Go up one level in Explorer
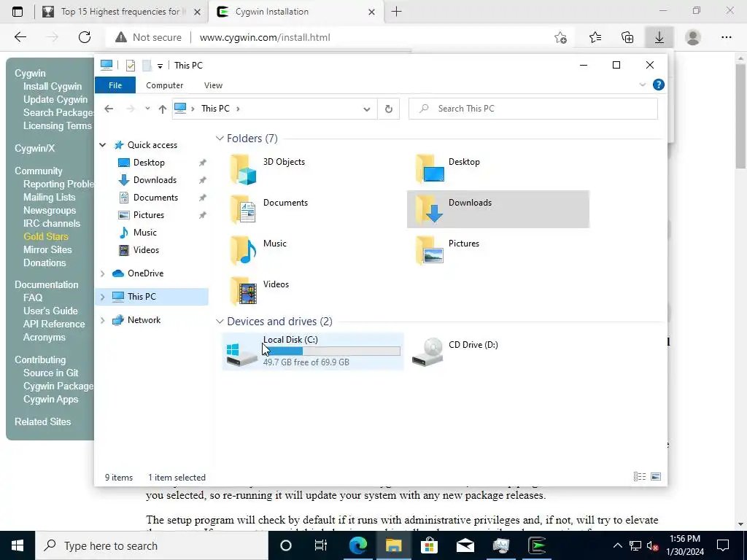The width and height of the screenshot is (747, 560). pos(163,109)
